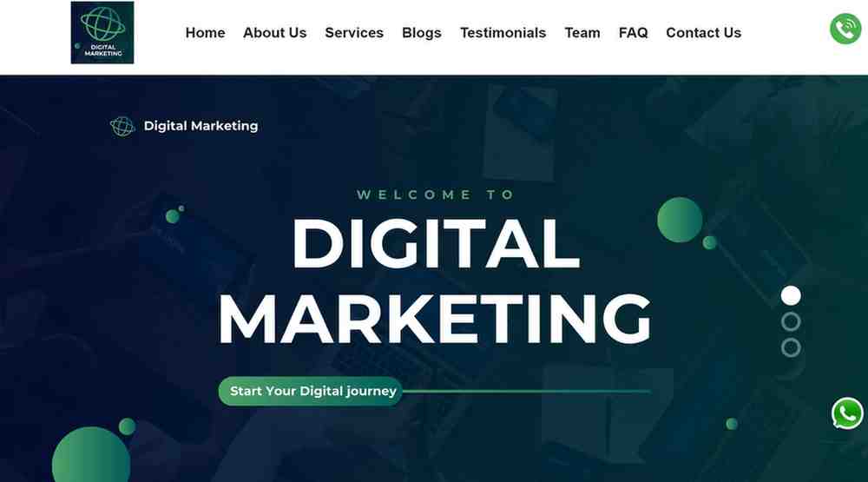This screenshot has height=482, width=868.
Task: Click the big green circle at bottom left
Action: (x=91, y=459)
